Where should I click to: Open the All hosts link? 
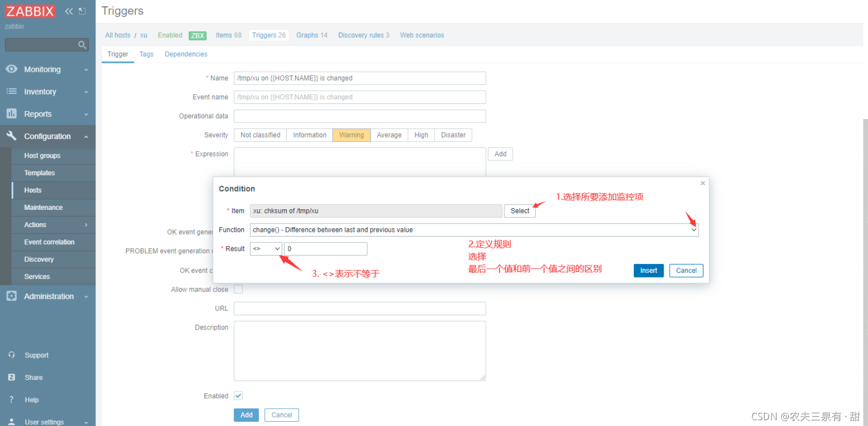click(x=118, y=35)
